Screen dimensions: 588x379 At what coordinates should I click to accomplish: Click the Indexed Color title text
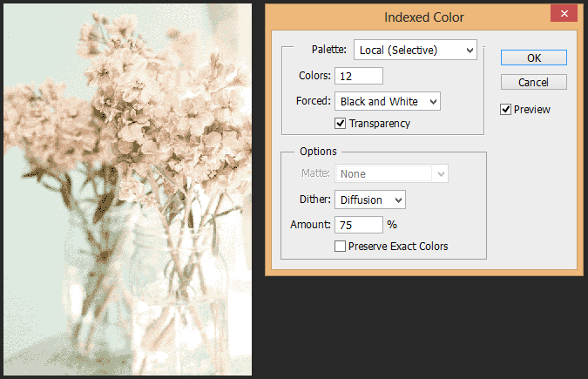423,17
